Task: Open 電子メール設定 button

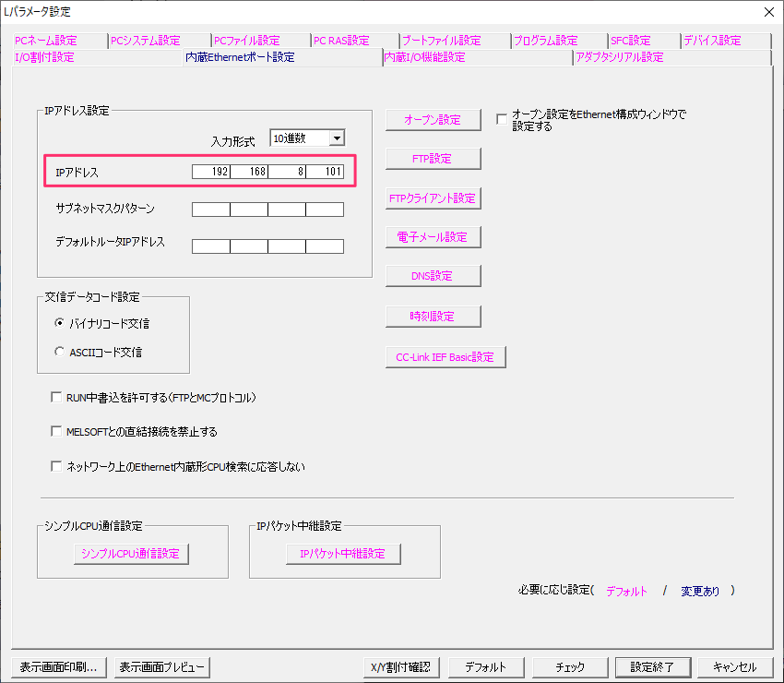Action: pyautogui.click(x=433, y=237)
